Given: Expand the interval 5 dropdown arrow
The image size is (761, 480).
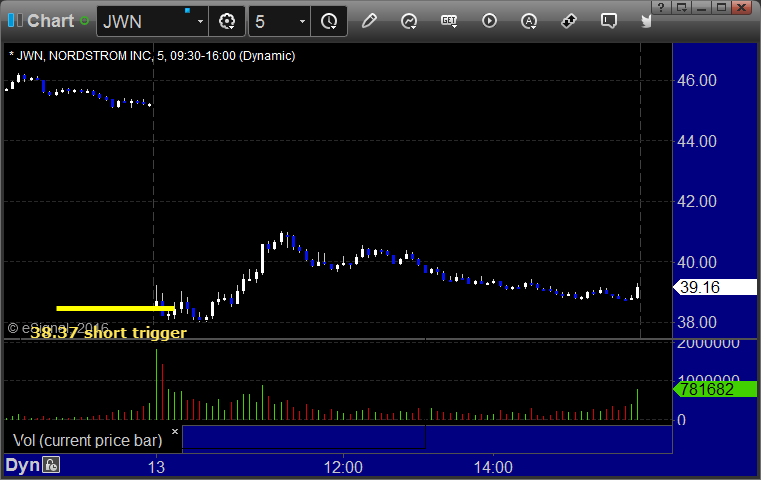Looking at the screenshot, I should click(x=302, y=21).
